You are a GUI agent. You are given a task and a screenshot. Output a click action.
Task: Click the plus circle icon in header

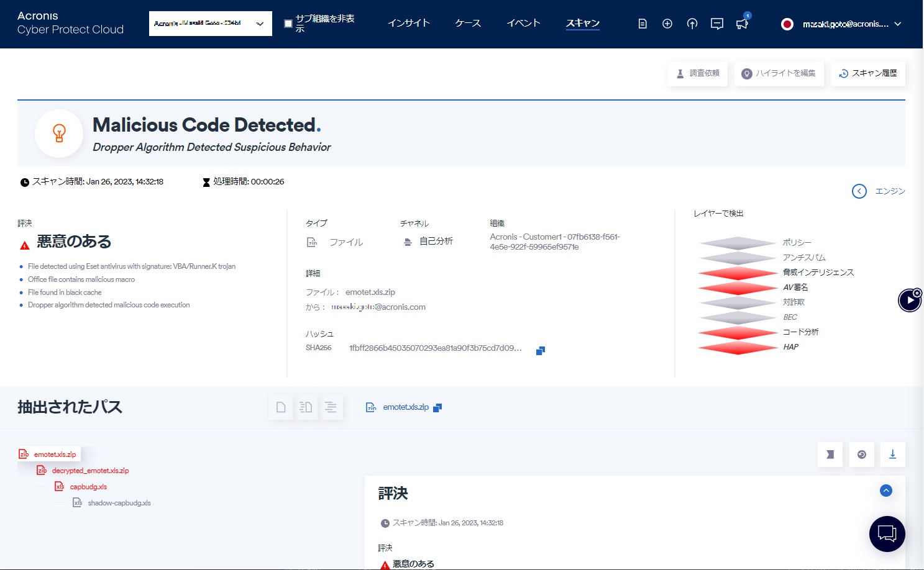(x=667, y=24)
